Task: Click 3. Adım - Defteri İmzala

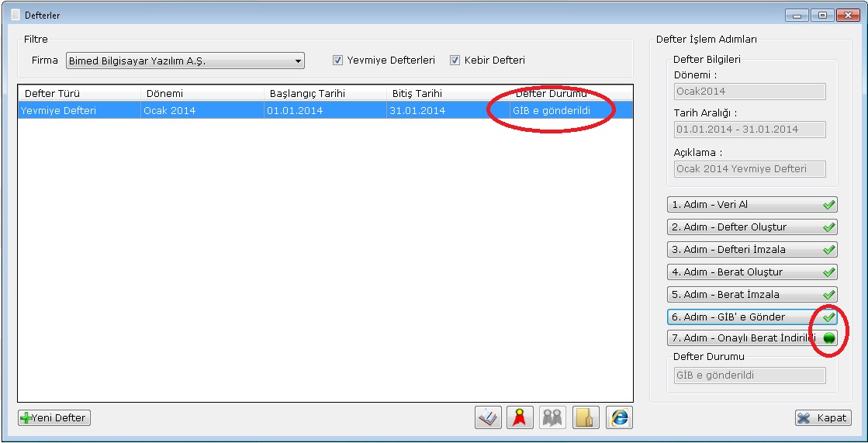Action: tap(752, 249)
